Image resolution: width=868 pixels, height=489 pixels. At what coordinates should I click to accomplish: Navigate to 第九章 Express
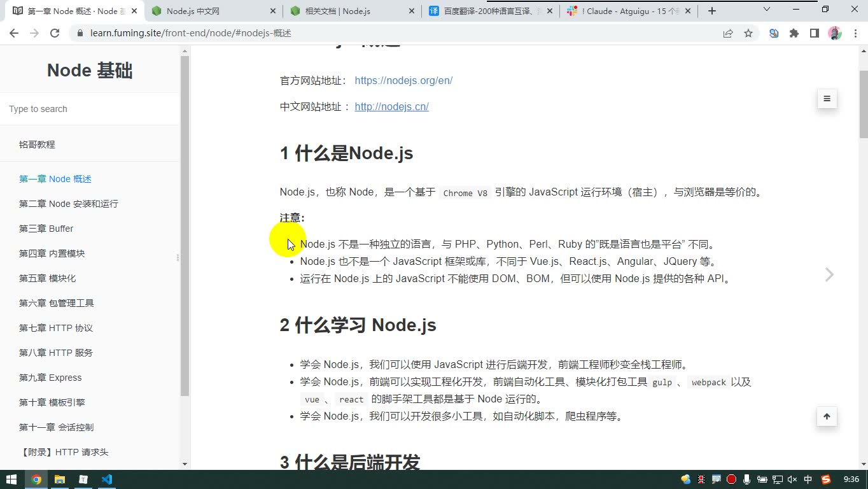50,378
